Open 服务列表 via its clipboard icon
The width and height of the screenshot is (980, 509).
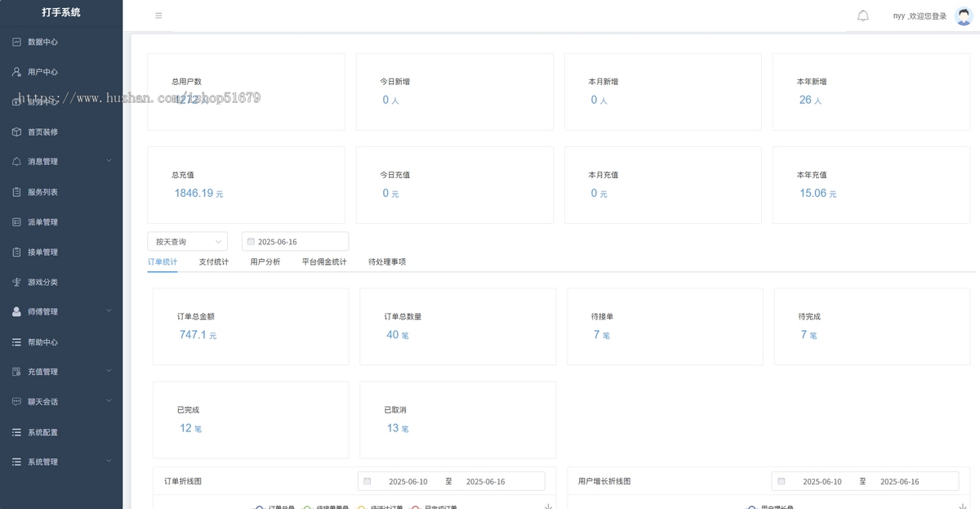(x=16, y=192)
